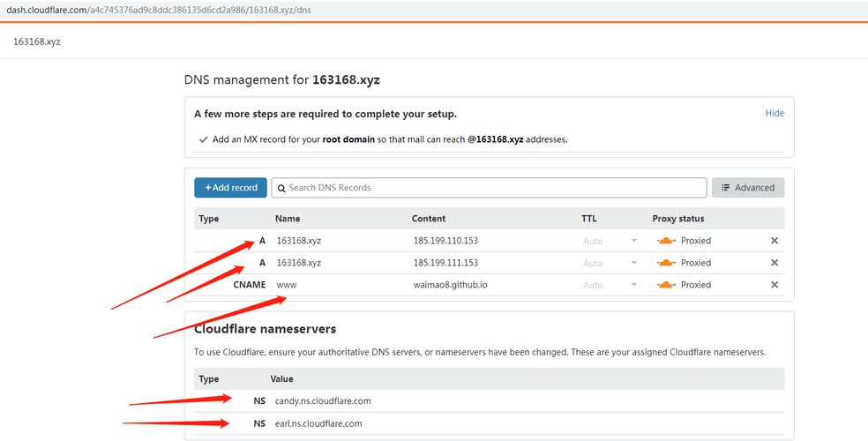The height and width of the screenshot is (441, 868).
Task: Click the Name column header
Action: pyautogui.click(x=288, y=219)
